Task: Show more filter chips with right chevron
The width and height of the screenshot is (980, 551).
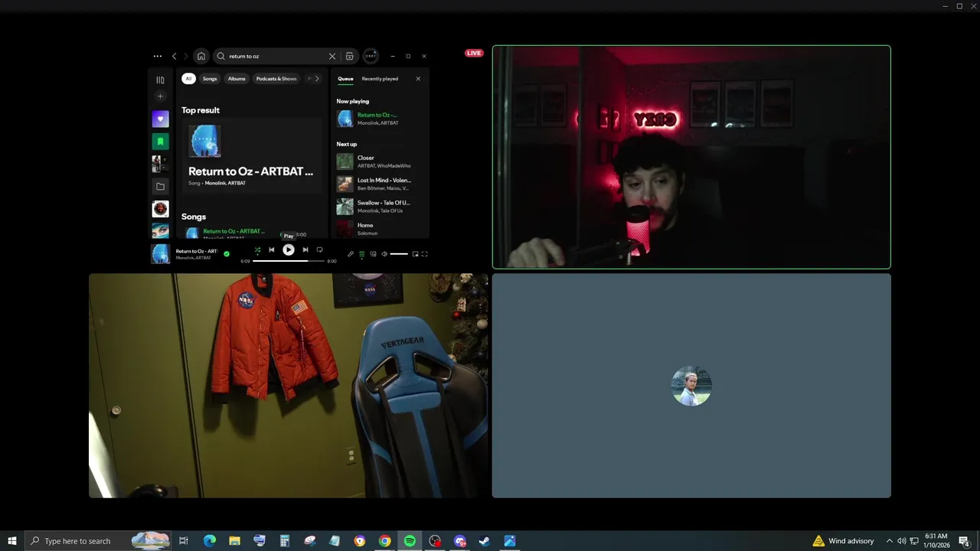Action: coord(317,79)
